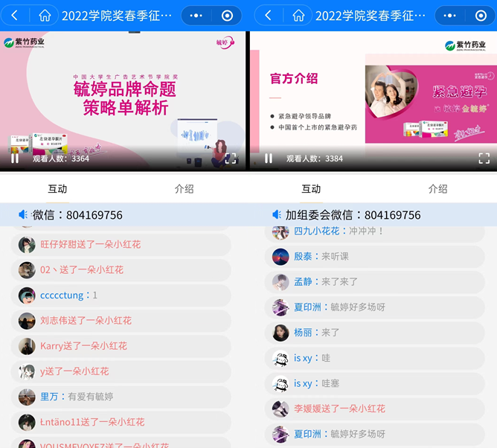Enter fullscreen on the left video
The image size is (497, 448).
(x=231, y=159)
